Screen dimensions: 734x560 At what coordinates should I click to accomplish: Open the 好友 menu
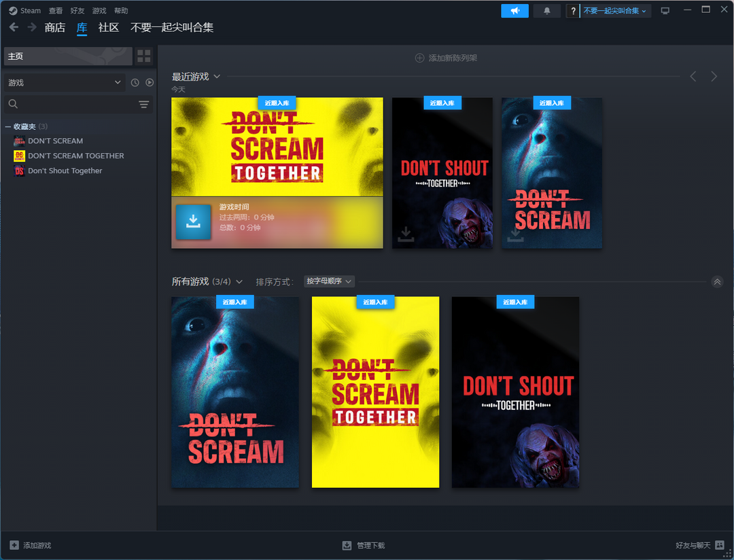[77, 11]
